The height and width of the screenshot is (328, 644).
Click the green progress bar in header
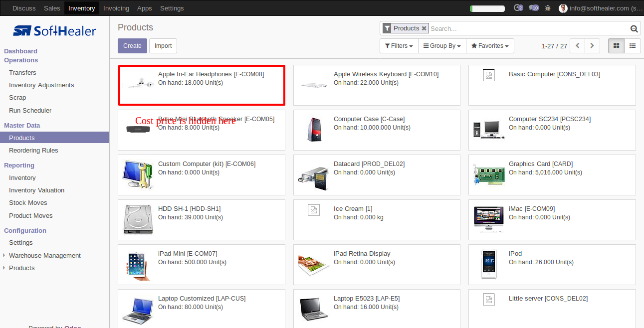(487, 8)
